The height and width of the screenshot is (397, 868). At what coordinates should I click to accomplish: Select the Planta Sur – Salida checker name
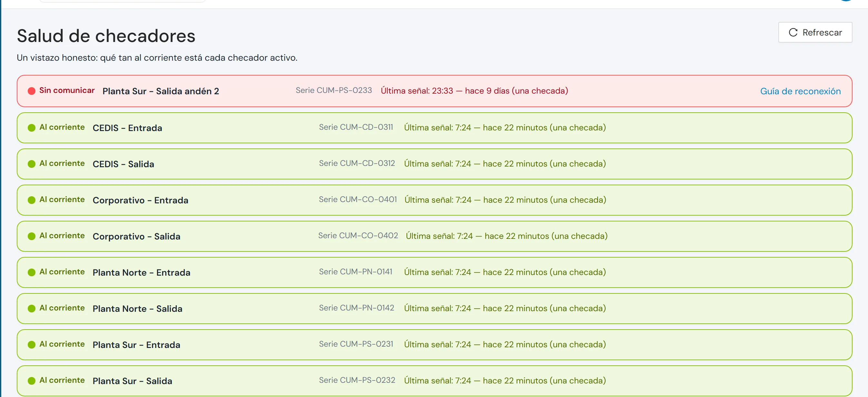pos(133,381)
